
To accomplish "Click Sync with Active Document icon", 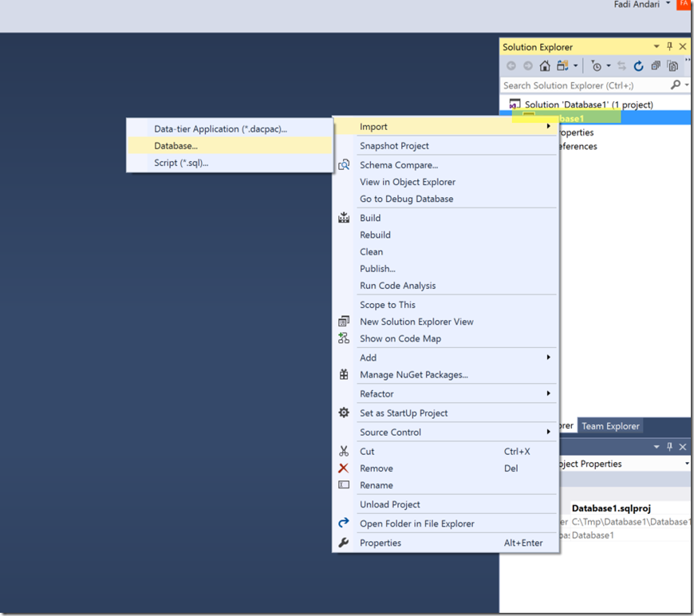I will pos(622,66).
